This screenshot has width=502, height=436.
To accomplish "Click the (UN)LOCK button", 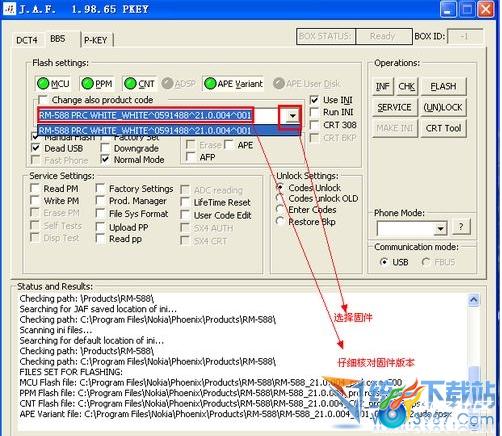I will tap(443, 107).
